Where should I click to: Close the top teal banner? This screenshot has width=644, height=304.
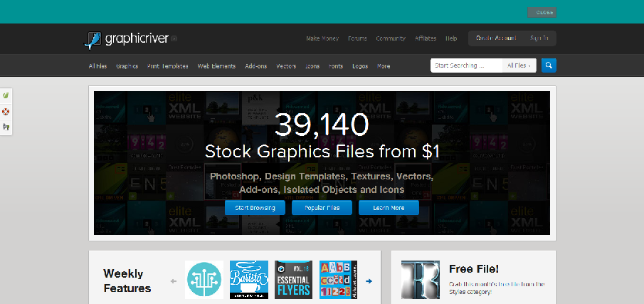pyautogui.click(x=542, y=12)
